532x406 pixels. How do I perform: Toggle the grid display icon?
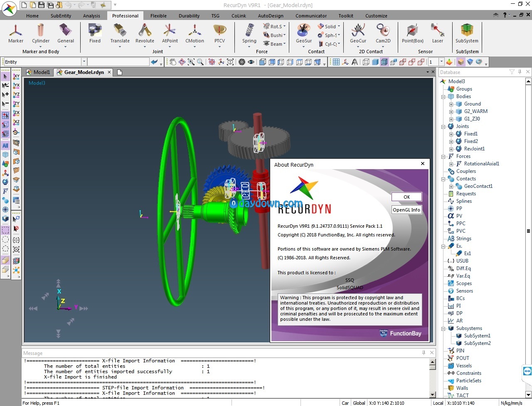pos(336,62)
